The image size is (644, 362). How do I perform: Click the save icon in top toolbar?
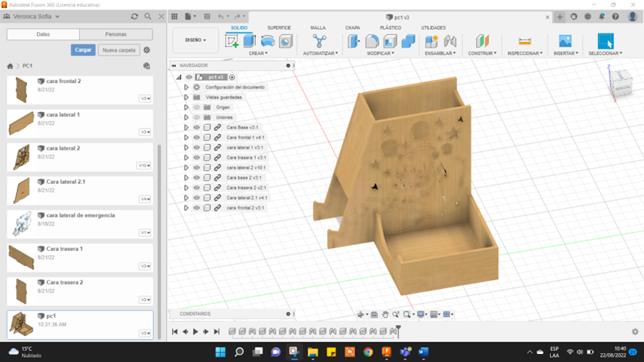[x=207, y=17]
